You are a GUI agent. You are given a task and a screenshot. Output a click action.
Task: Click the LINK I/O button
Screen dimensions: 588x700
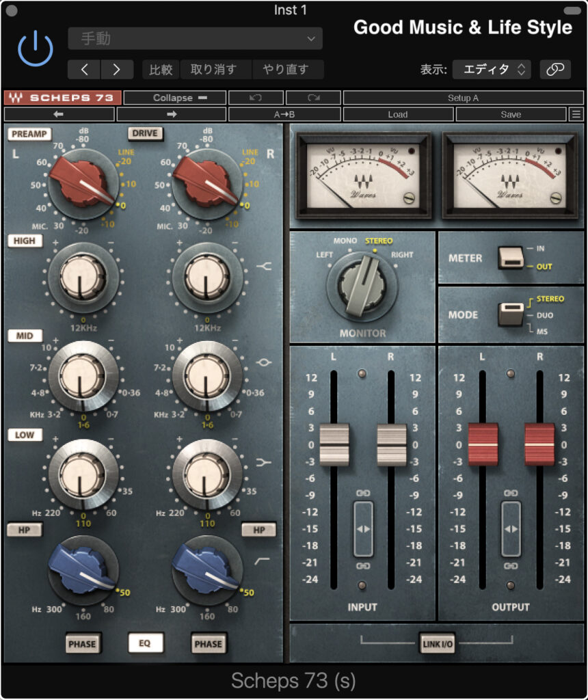[437, 643]
